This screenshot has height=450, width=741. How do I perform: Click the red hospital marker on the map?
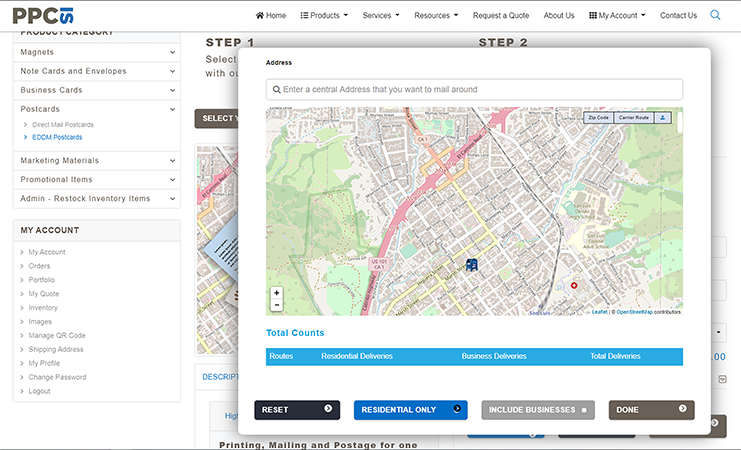click(574, 286)
